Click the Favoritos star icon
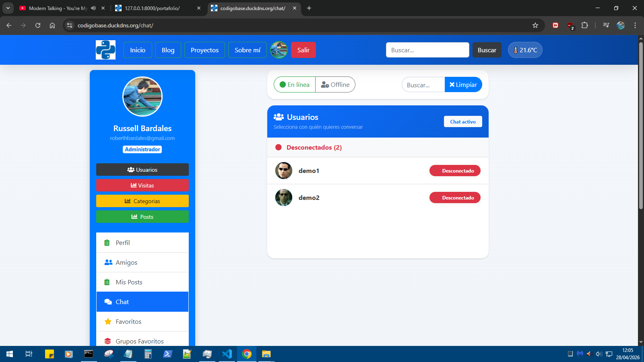The height and width of the screenshot is (362, 644). [x=108, y=321]
